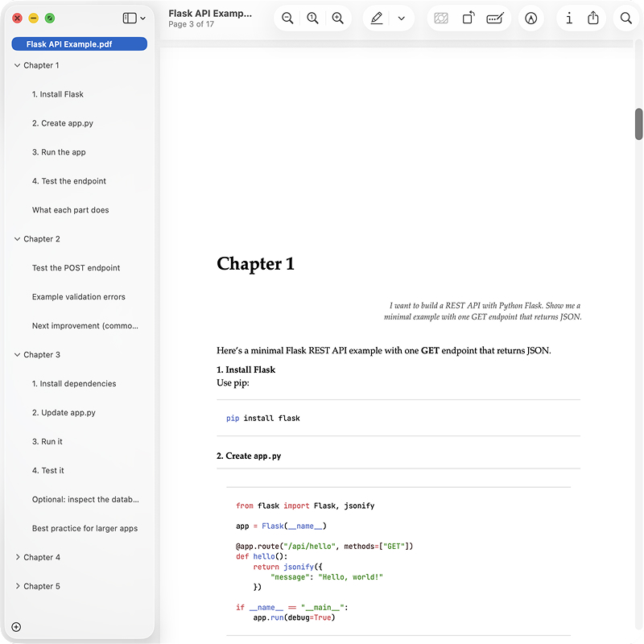
Task: Click the Chapter 5 outline label
Action: click(x=42, y=586)
